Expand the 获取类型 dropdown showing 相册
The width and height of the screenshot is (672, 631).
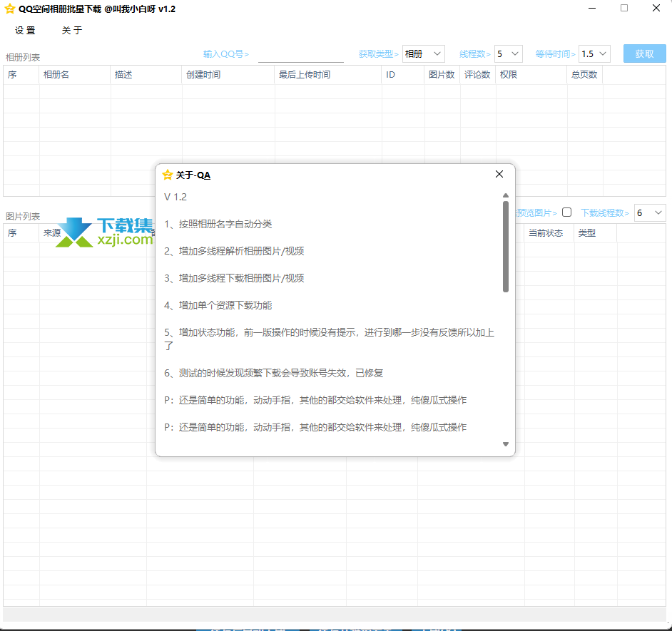(424, 54)
